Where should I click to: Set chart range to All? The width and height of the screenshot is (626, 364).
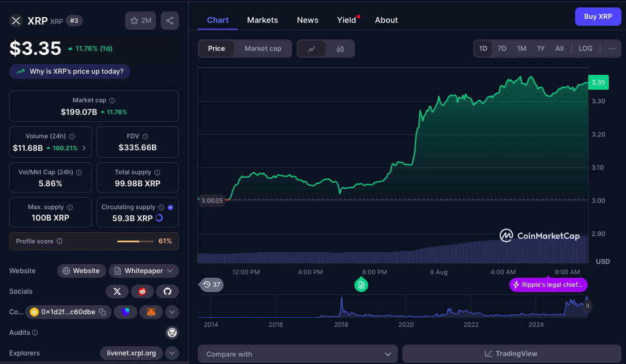[x=559, y=49]
